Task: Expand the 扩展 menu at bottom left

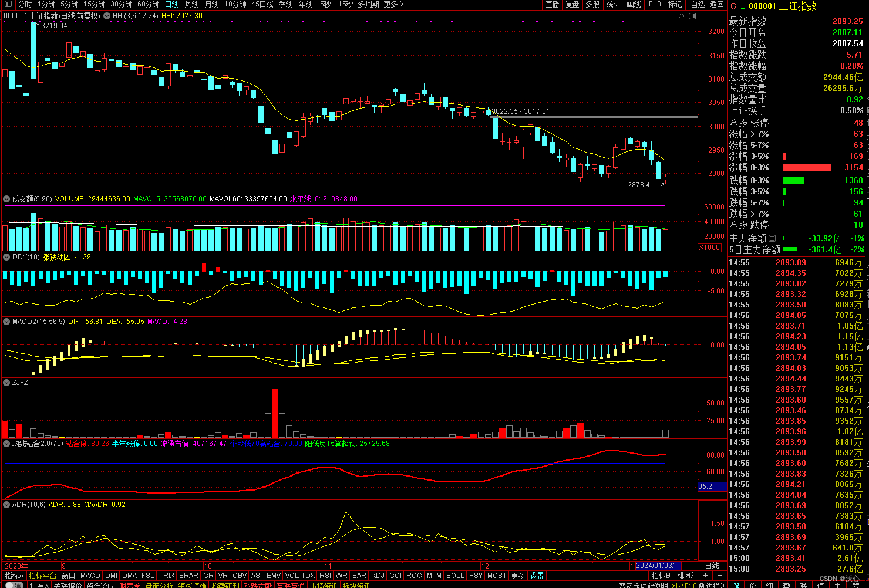Action: (39, 585)
